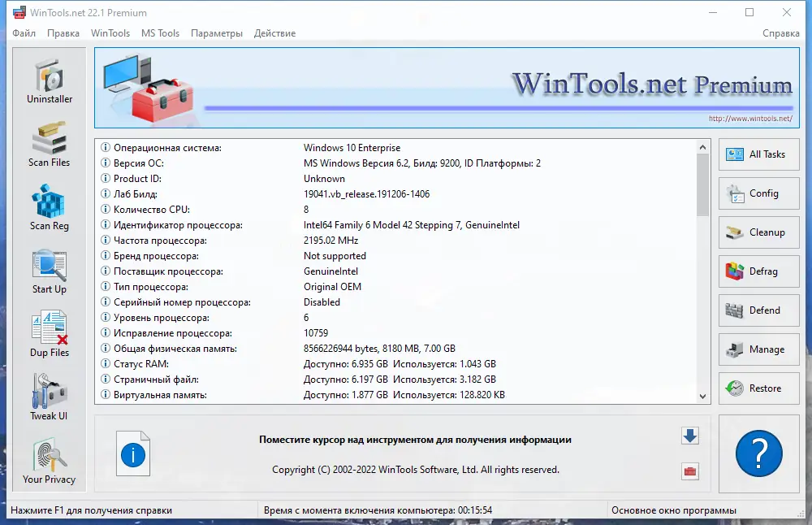Select the Виртуальная память row
This screenshot has height=525, width=812.
[396, 395]
